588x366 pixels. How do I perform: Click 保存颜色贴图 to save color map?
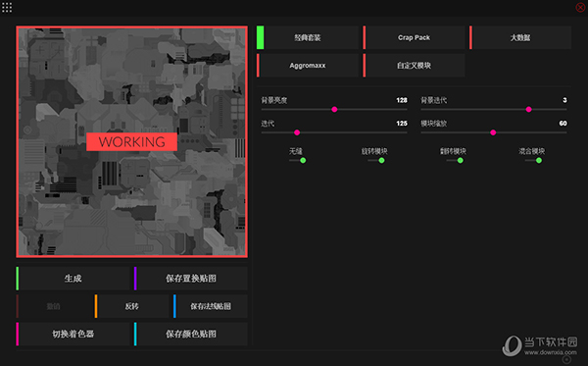190,334
